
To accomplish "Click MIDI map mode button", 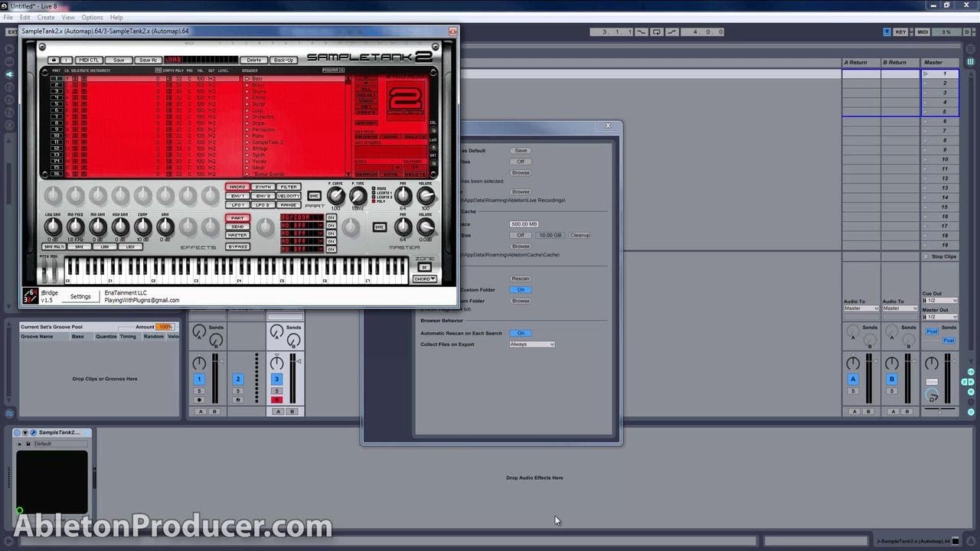I will pos(923,32).
